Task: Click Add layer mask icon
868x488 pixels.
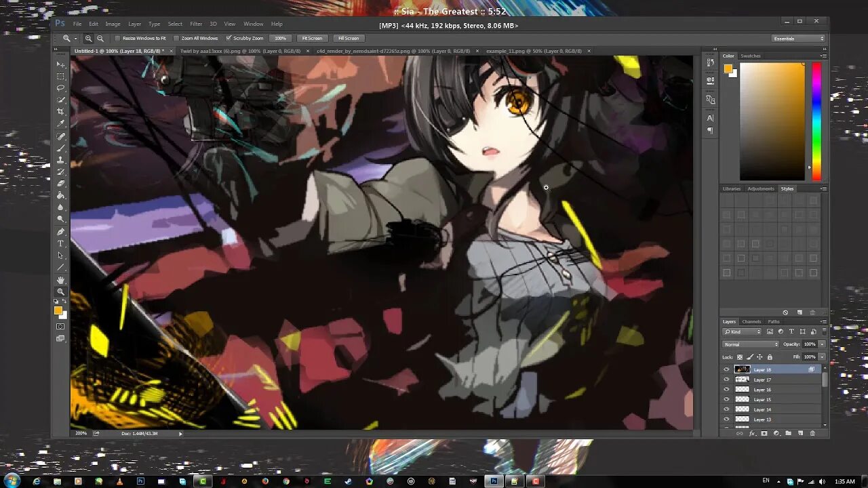Action: (764, 433)
